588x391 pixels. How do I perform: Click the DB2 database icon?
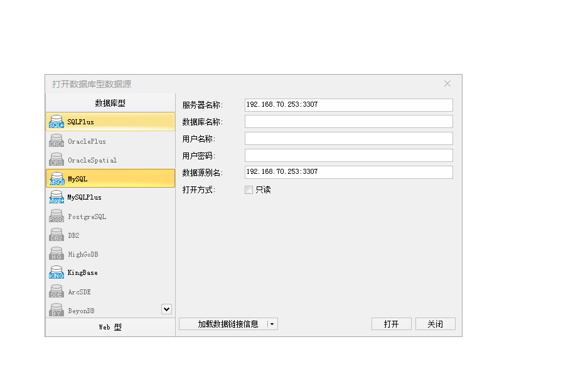56,235
